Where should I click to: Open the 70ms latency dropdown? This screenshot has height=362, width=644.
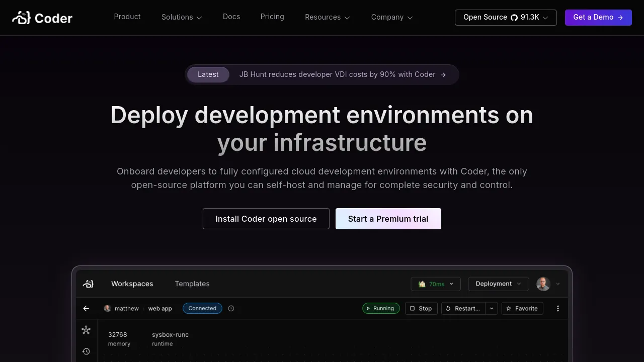(x=436, y=284)
